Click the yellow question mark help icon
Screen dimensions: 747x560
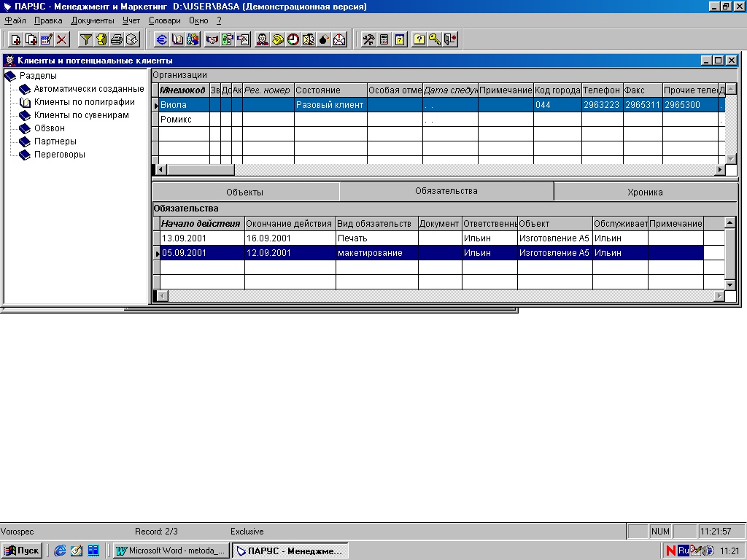tap(419, 39)
